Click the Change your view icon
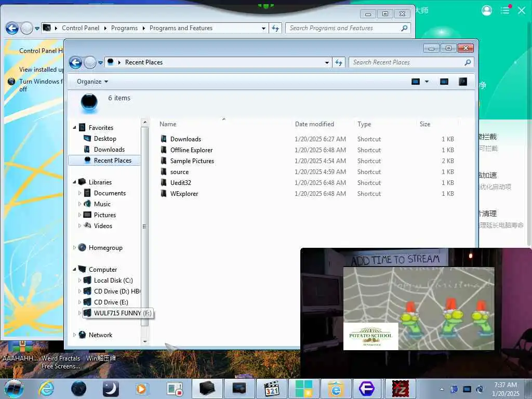 [x=415, y=82]
